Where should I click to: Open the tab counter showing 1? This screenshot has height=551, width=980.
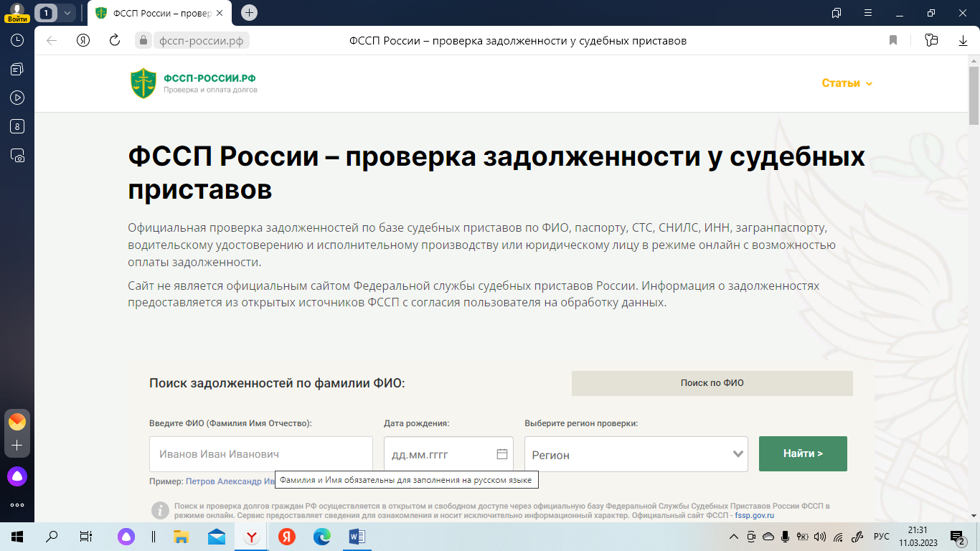click(46, 12)
